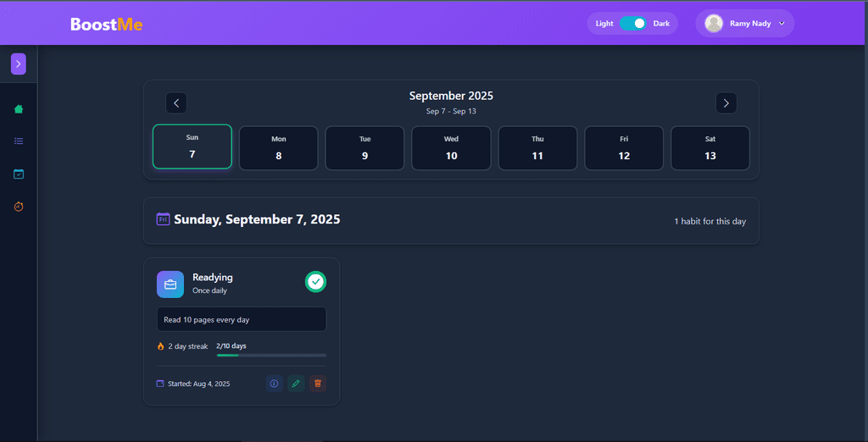The height and width of the screenshot is (442, 868).
Task: Select Thu 11 day card
Action: [x=537, y=148]
